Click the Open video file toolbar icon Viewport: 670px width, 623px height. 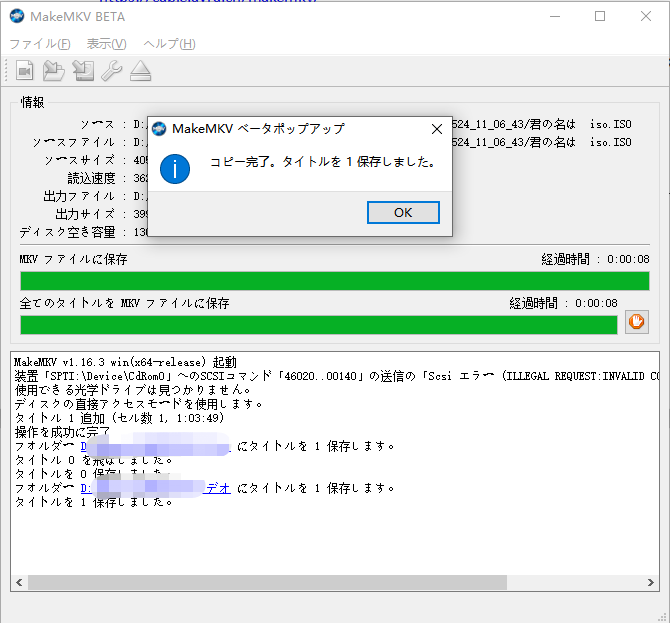pyautogui.click(x=25, y=71)
